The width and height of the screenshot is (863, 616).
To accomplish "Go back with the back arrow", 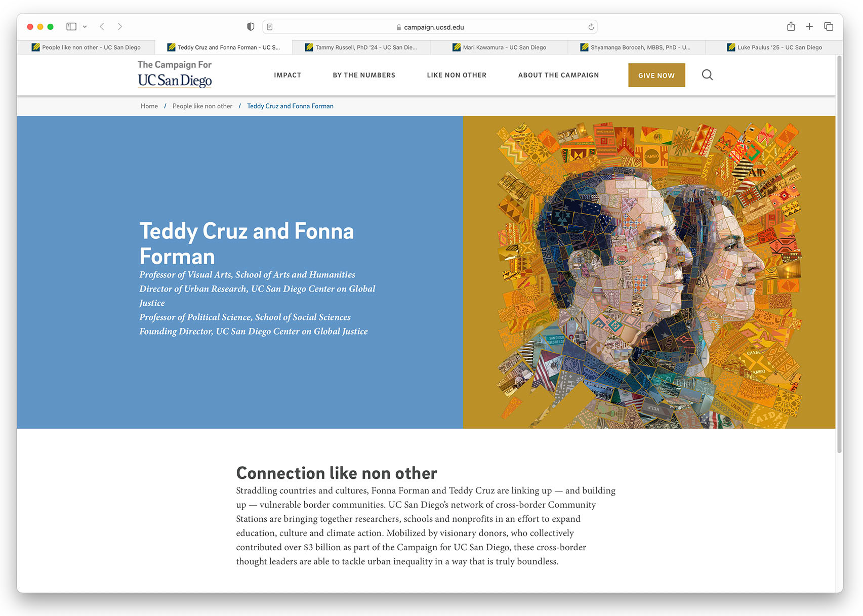I will (x=102, y=26).
